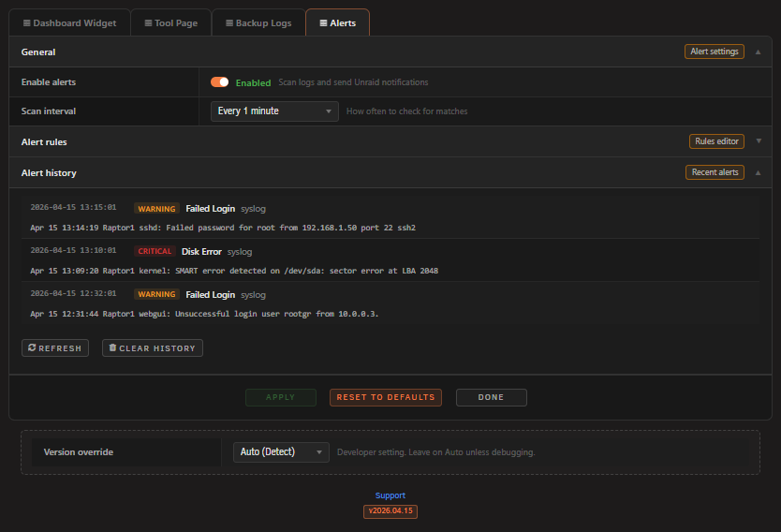Click 'Scan logs and send Unraid notifications' text
Screen dimensions: 781x532
click(x=353, y=82)
